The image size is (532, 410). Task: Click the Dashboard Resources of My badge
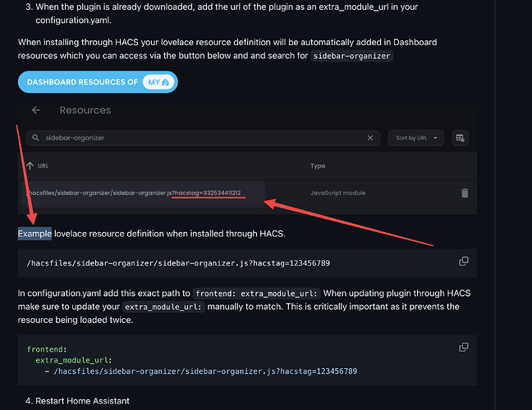(x=99, y=82)
